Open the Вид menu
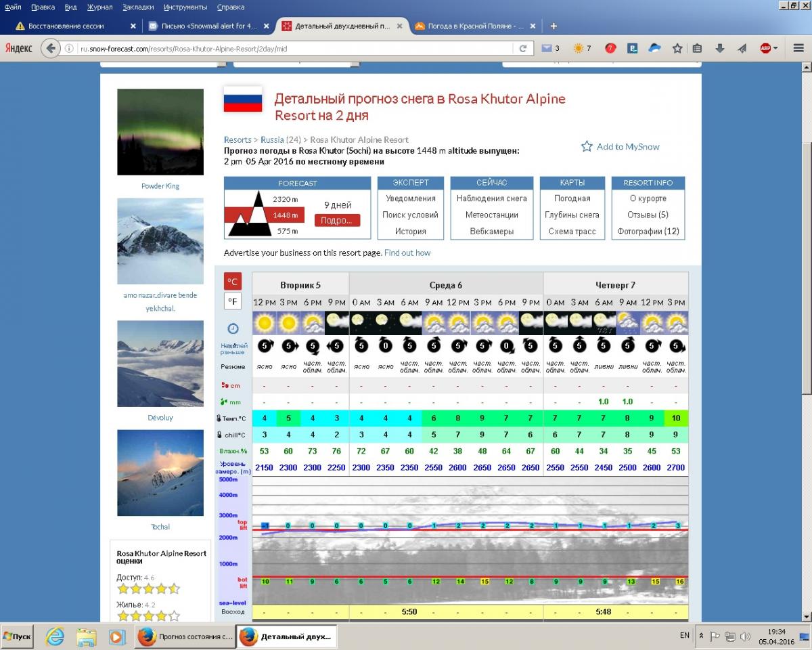 coord(70,7)
